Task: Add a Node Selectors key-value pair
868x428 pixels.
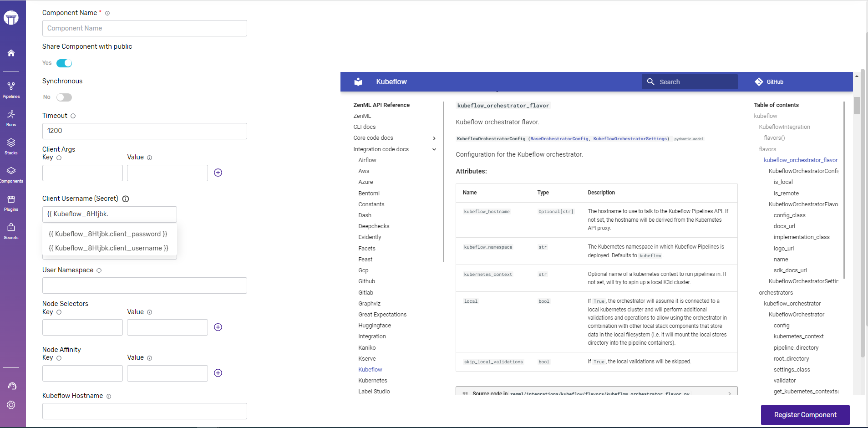Action: click(x=218, y=327)
